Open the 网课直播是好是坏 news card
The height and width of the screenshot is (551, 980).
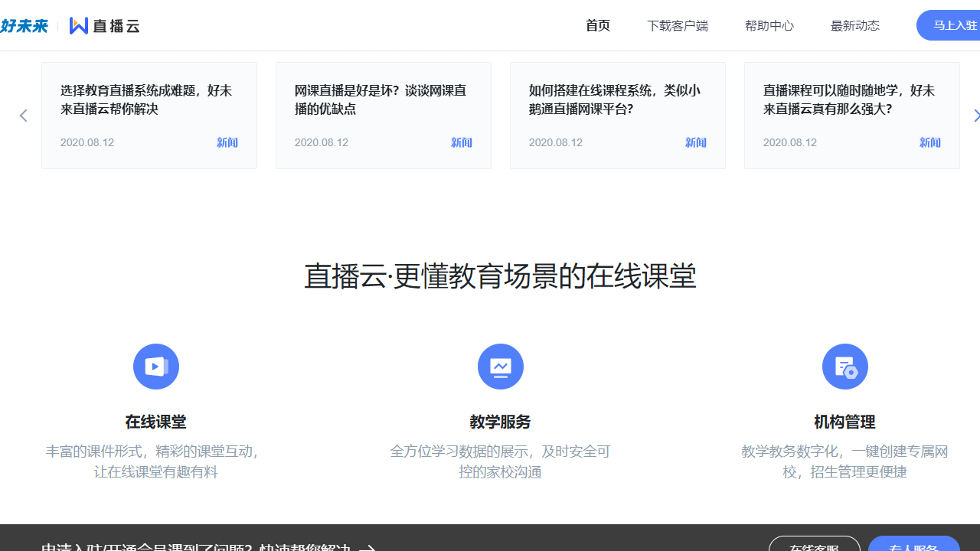(383, 115)
